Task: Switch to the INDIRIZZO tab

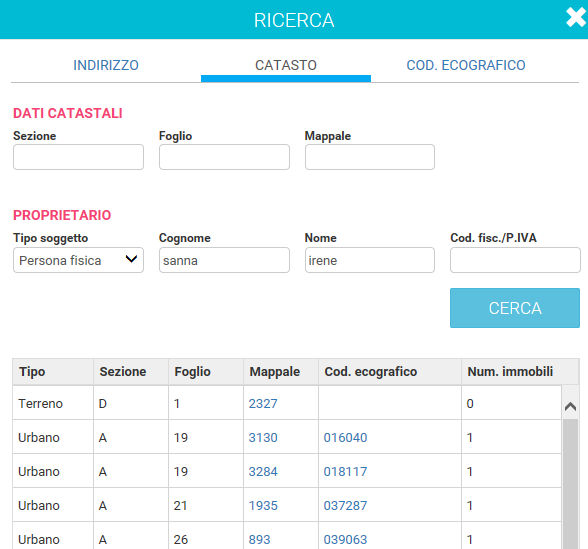Action: pos(106,65)
